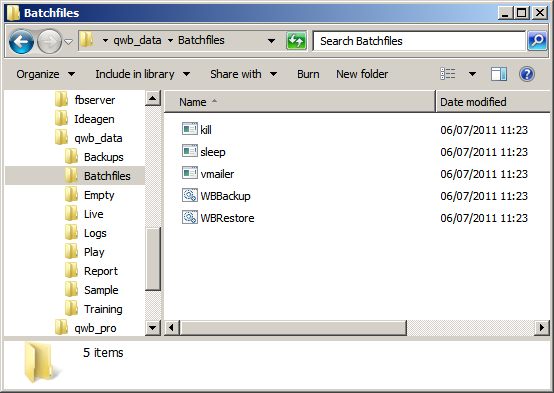Click Burn in the toolbar
Viewport: 554px width, 393px height.
click(308, 74)
